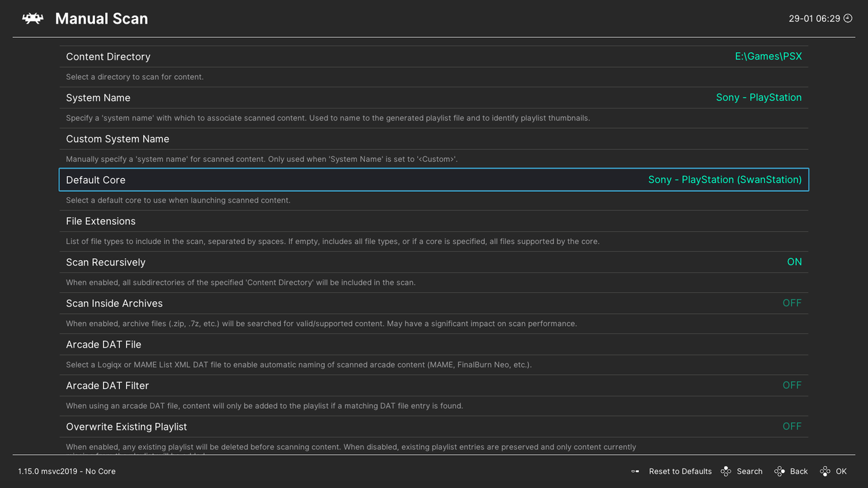Click description starting 'When using an arcade DAT file'
The height and width of the screenshot is (488, 868).
tap(264, 406)
